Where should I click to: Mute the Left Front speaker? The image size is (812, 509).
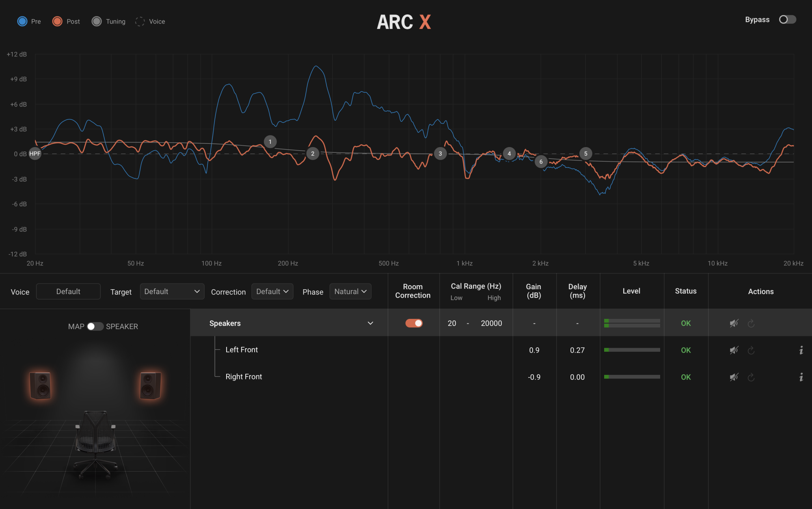click(734, 350)
